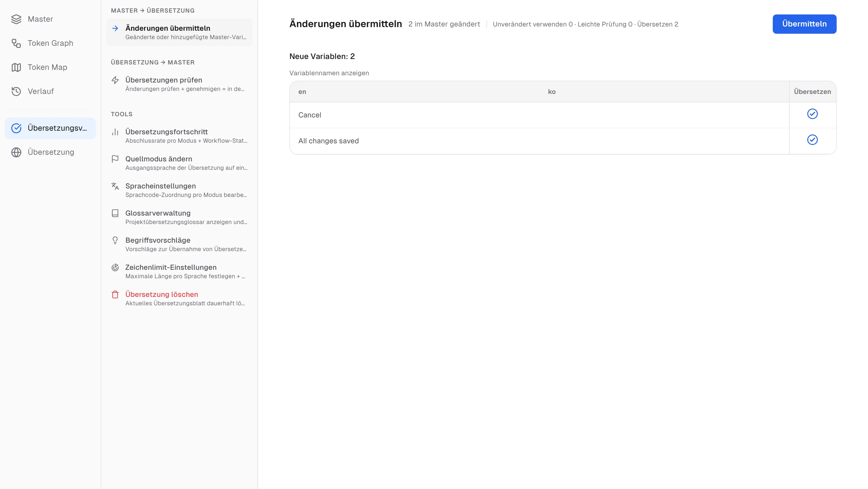Image resolution: width=868 pixels, height=489 pixels.
Task: Open Glossarverwaltung tool
Action: pos(179,217)
